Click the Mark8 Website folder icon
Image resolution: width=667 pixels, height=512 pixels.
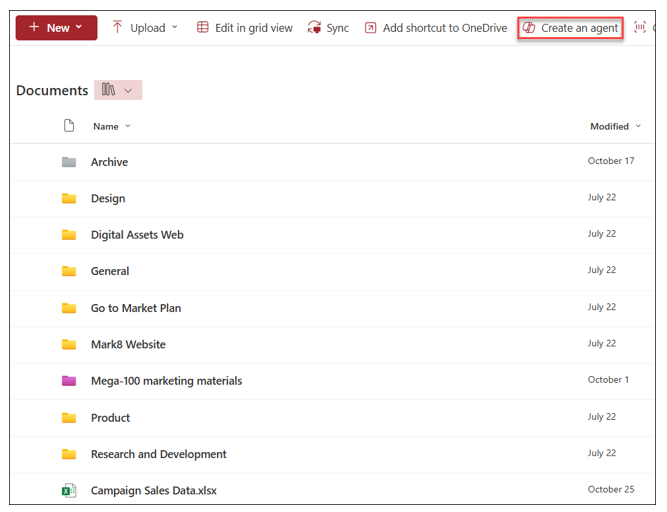click(x=69, y=344)
